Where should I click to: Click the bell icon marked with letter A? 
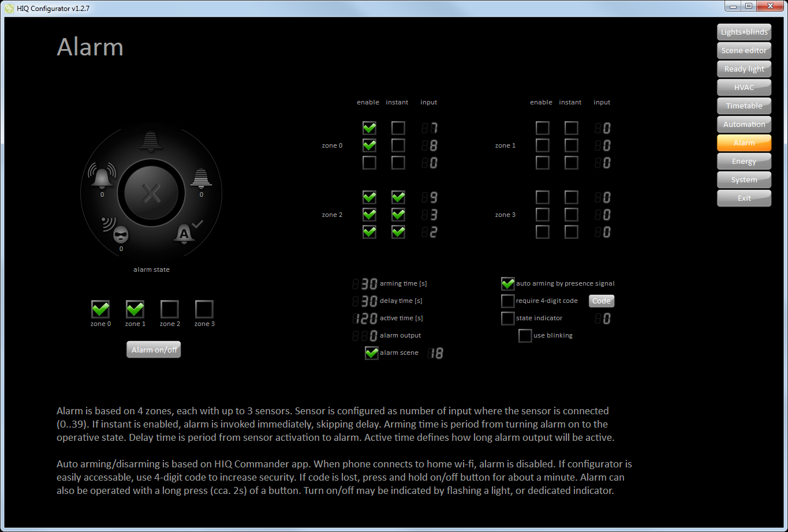pyautogui.click(x=185, y=233)
